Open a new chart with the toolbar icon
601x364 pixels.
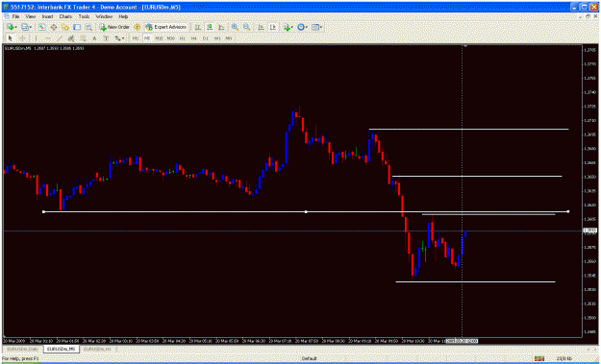(10, 27)
